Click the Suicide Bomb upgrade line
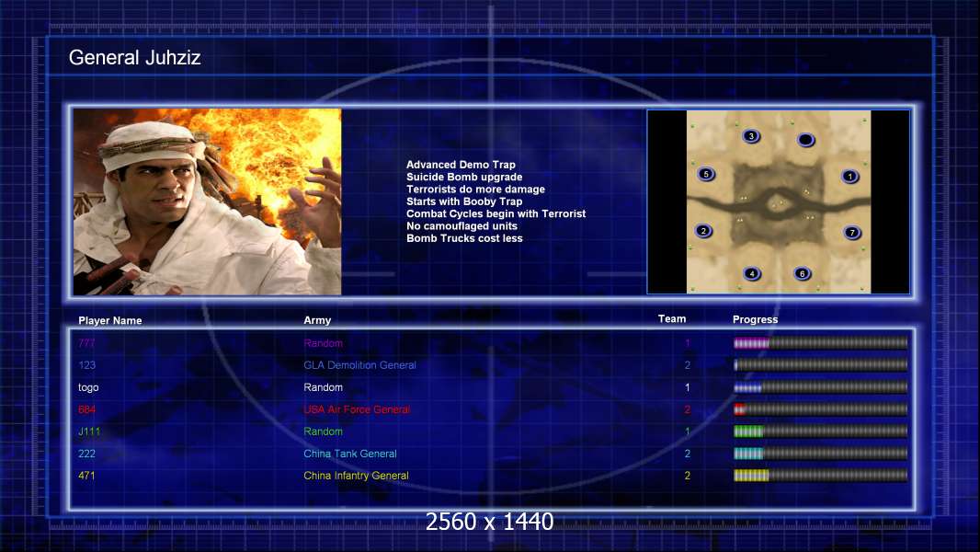This screenshot has height=552, width=980. click(464, 177)
